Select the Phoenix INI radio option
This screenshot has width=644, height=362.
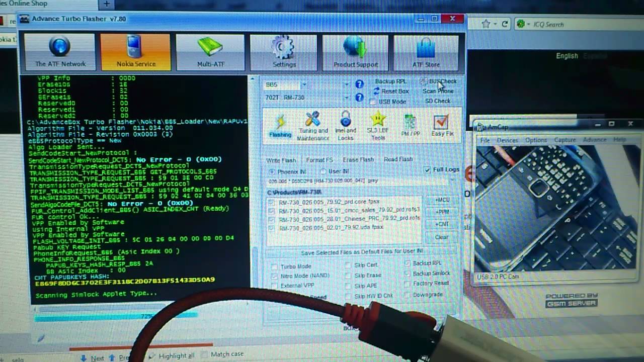pyautogui.click(x=288, y=172)
